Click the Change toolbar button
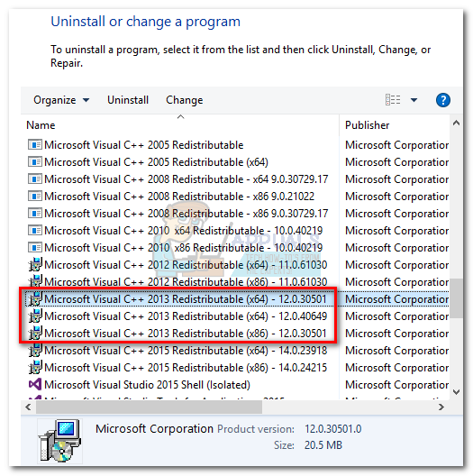The image size is (473, 476). [x=184, y=100]
